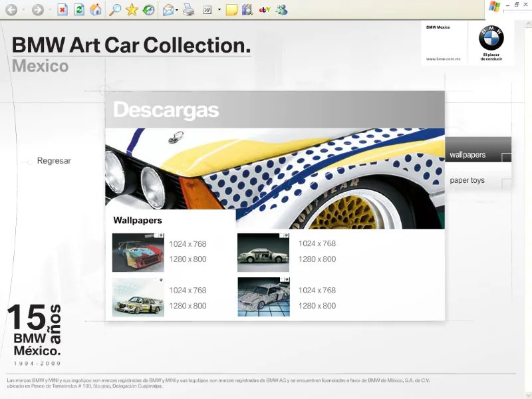Click the eBay toolbar icon
The height and width of the screenshot is (399, 532).
(264, 10)
